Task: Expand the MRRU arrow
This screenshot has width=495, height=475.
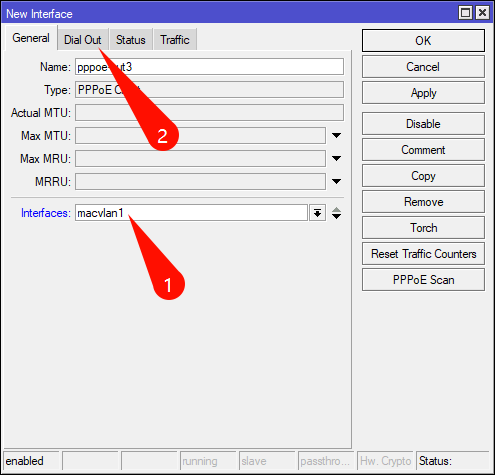Action: coord(337,182)
